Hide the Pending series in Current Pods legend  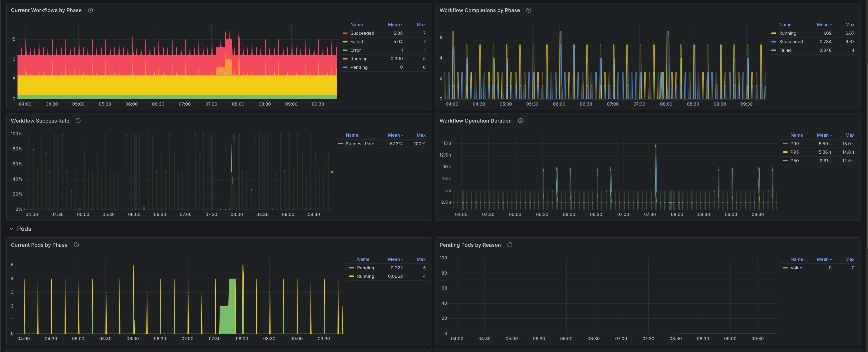(365, 268)
